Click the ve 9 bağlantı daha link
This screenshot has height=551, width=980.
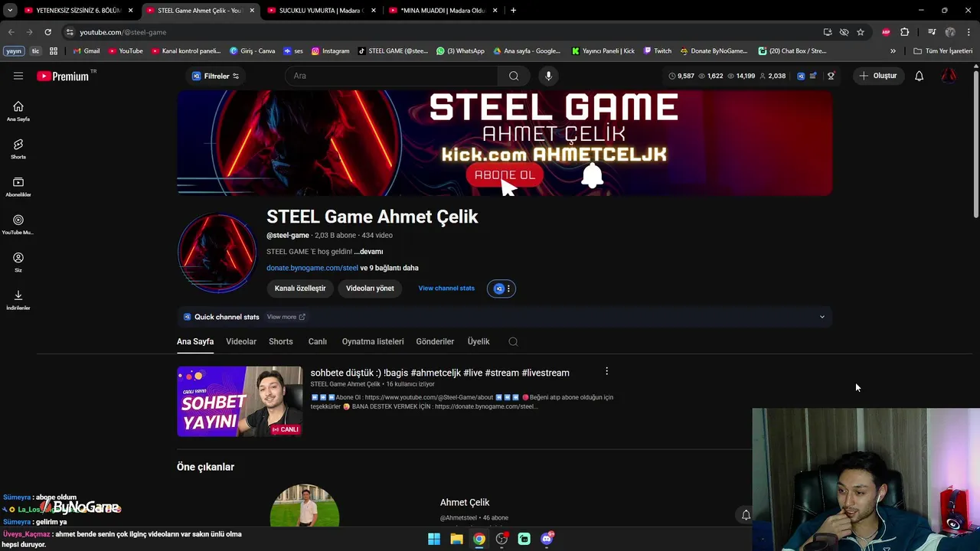coord(389,268)
